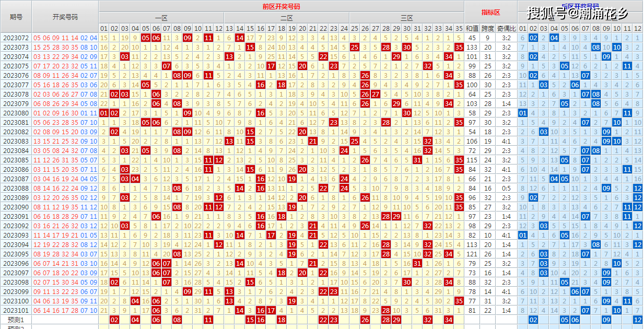Click blue ball 01 in row 2023093
Screen dimensions: 644x329
point(523,235)
